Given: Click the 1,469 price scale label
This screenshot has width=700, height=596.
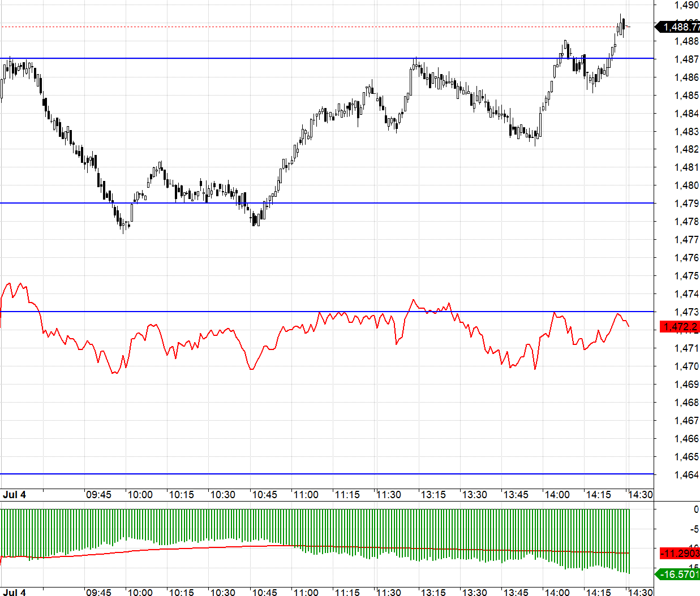Looking at the screenshot, I should [686, 385].
